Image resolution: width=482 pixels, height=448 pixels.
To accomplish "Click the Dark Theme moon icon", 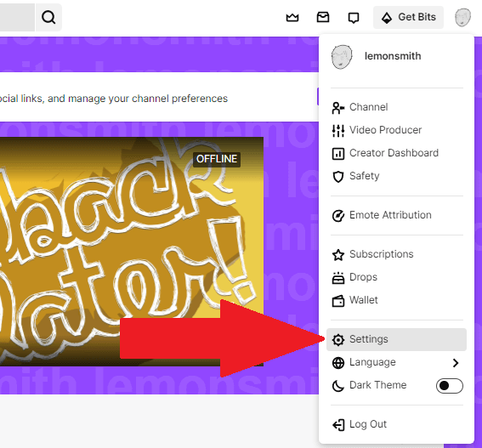I will click(x=337, y=386).
